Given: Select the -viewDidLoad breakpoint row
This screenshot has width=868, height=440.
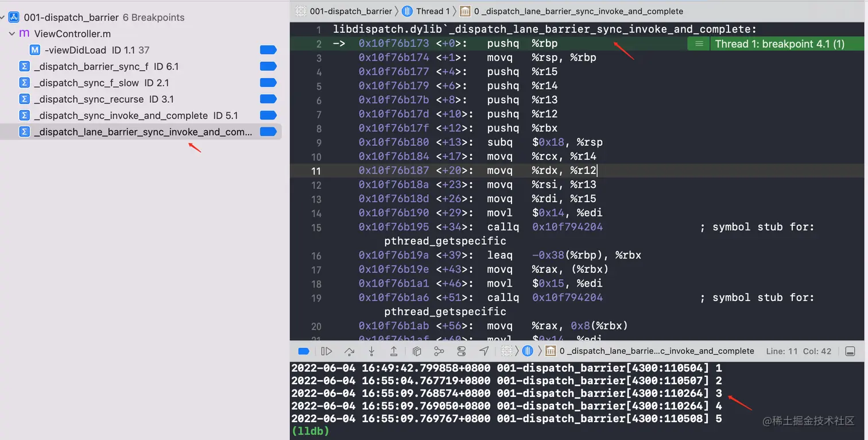Looking at the screenshot, I should pyautogui.click(x=141, y=50).
